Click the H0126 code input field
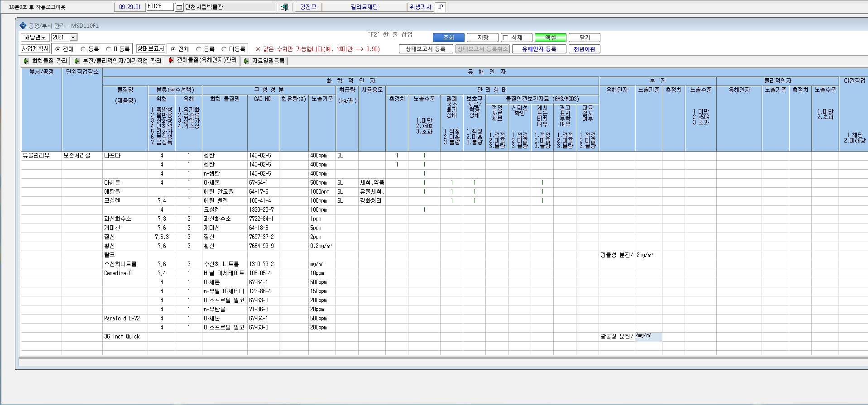The width and height of the screenshot is (868, 405). pyautogui.click(x=160, y=7)
